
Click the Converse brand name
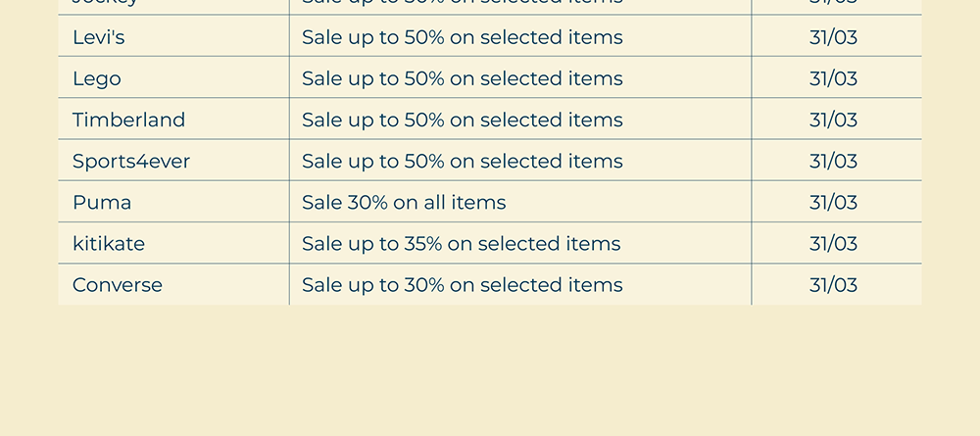pos(118,285)
